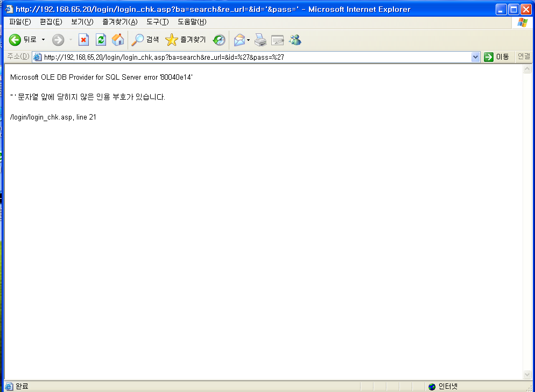
Task: Open the 파일(F) menu
Action: (20, 22)
